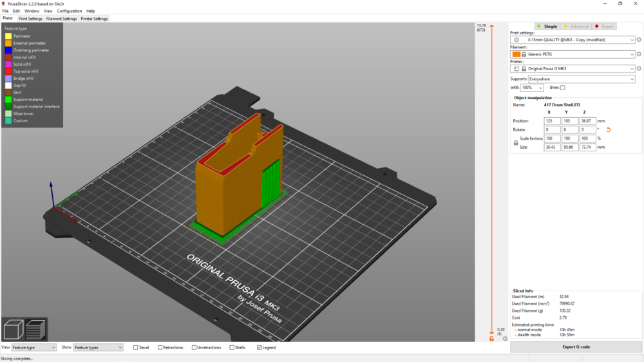This screenshot has width=644, height=362.
Task: Open the View Feature type dropdown
Action: pos(33,347)
